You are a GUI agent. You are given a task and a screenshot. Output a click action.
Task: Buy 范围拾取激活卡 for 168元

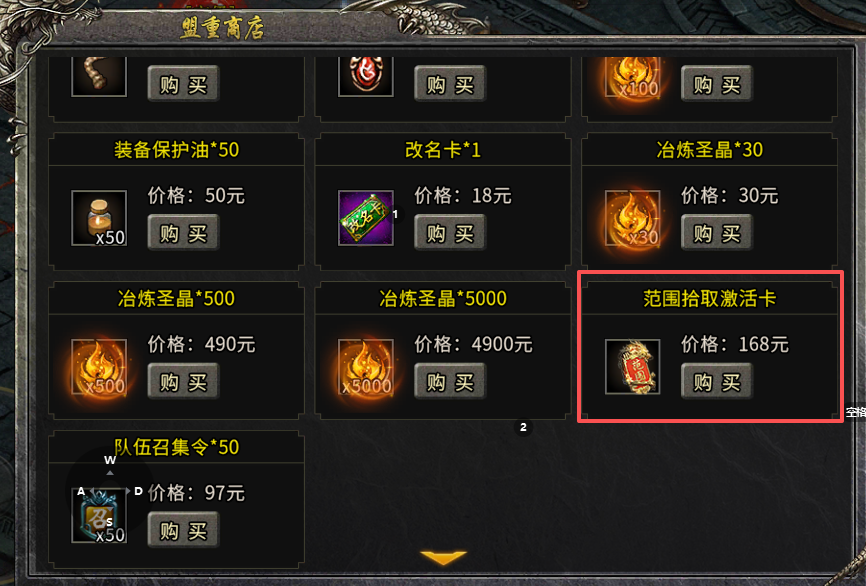(716, 382)
